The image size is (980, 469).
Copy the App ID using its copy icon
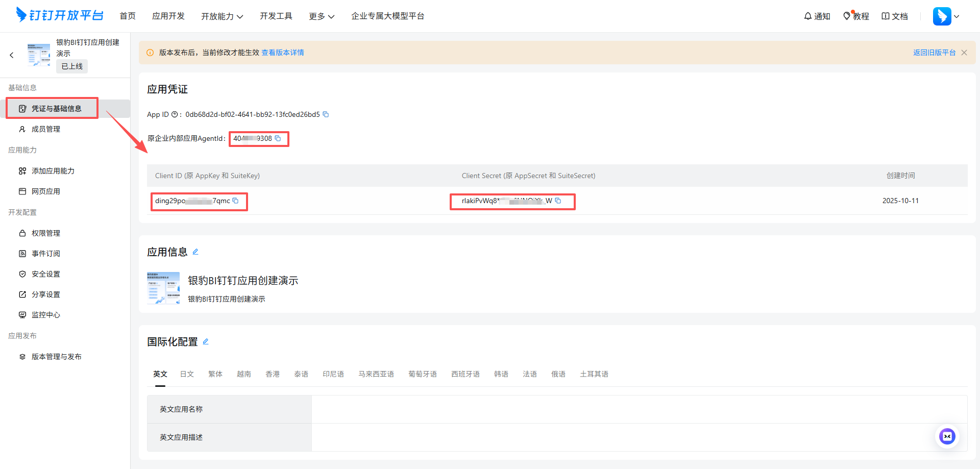point(326,114)
